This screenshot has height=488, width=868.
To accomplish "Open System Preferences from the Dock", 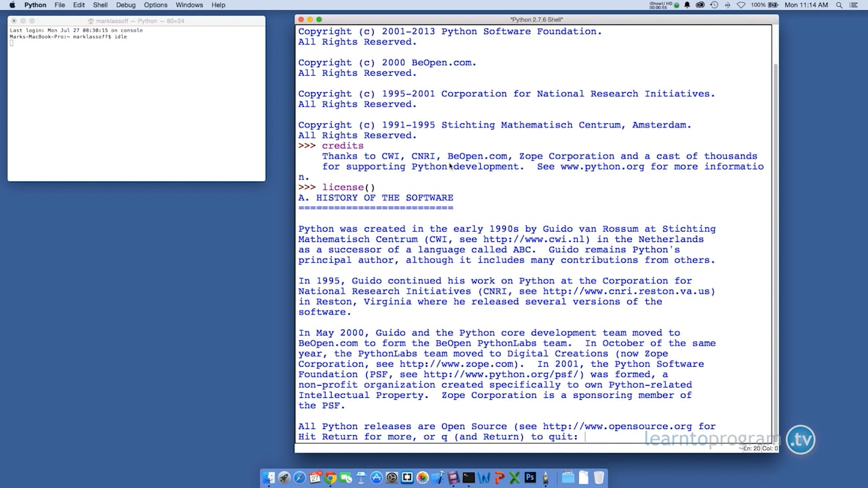I will 392,478.
